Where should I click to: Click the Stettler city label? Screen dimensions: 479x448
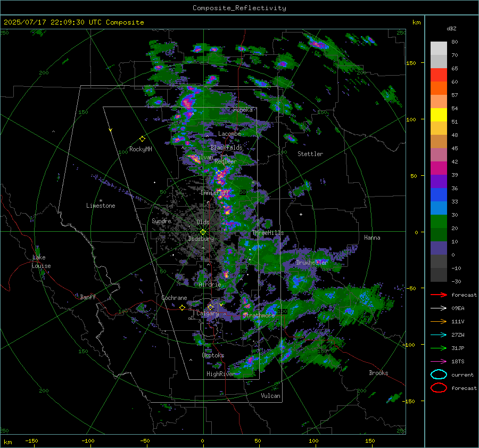tap(310, 154)
